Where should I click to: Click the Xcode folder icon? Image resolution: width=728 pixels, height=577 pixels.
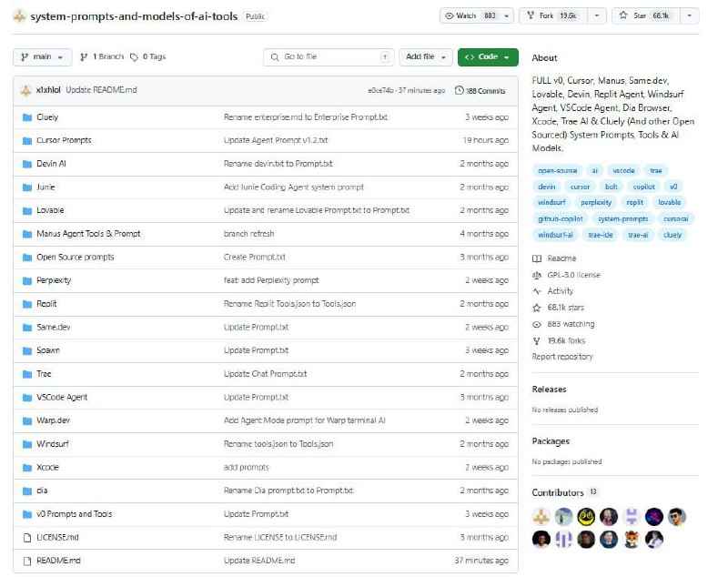(x=27, y=468)
